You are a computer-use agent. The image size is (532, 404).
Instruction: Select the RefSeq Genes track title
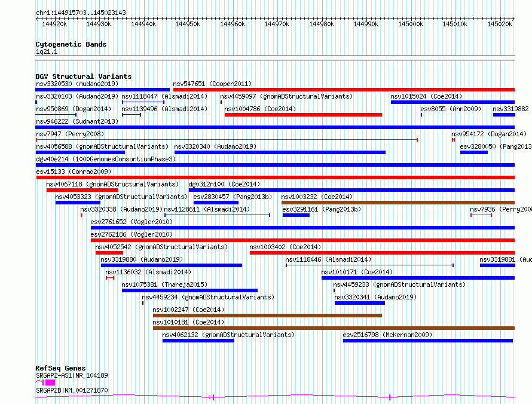tap(60, 368)
